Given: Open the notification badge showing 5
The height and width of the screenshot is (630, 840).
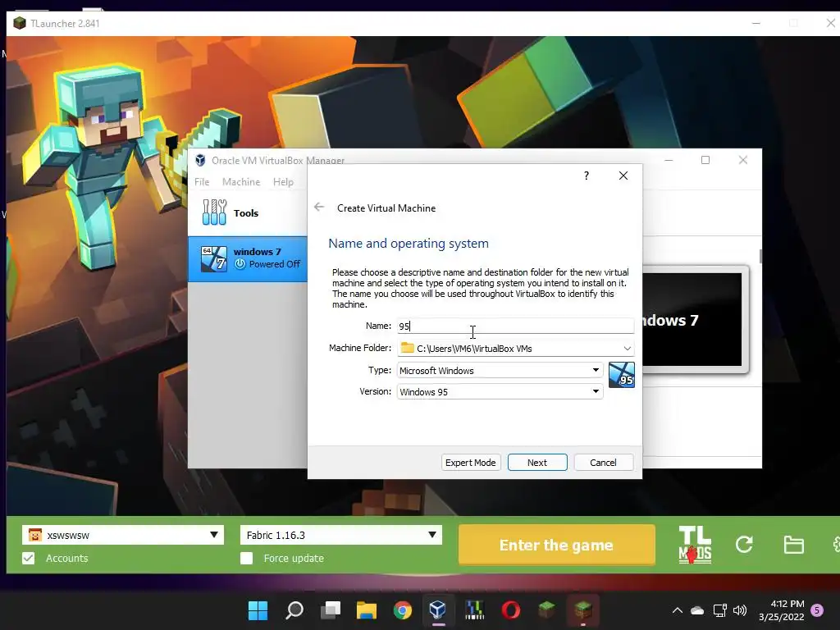Looking at the screenshot, I should pos(817,610).
